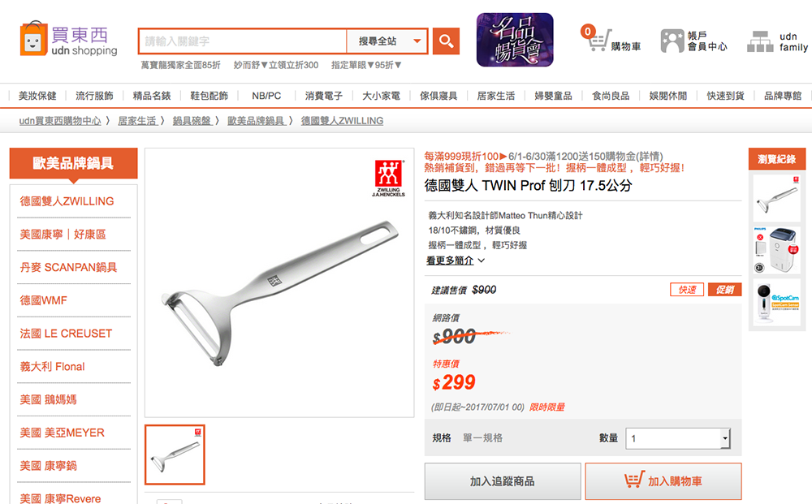
Task: Open the 搜尋全站 search scope dropdown
Action: click(387, 41)
